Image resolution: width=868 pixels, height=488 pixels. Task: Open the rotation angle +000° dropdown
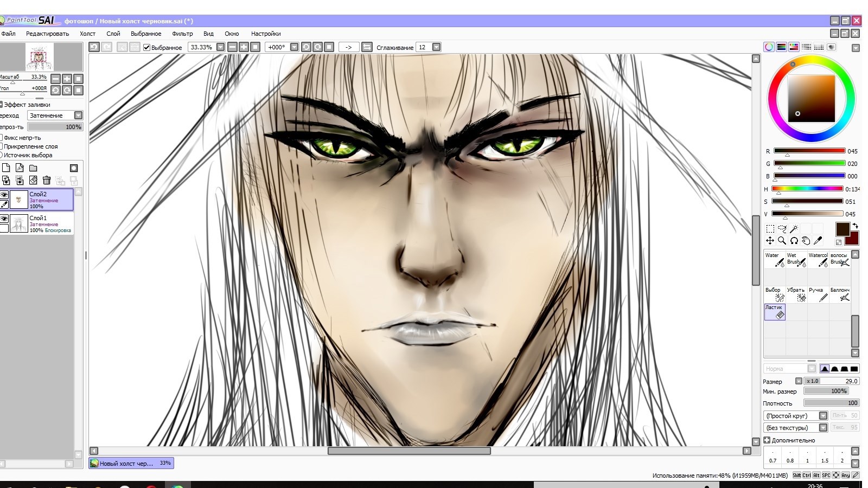pyautogui.click(x=294, y=47)
